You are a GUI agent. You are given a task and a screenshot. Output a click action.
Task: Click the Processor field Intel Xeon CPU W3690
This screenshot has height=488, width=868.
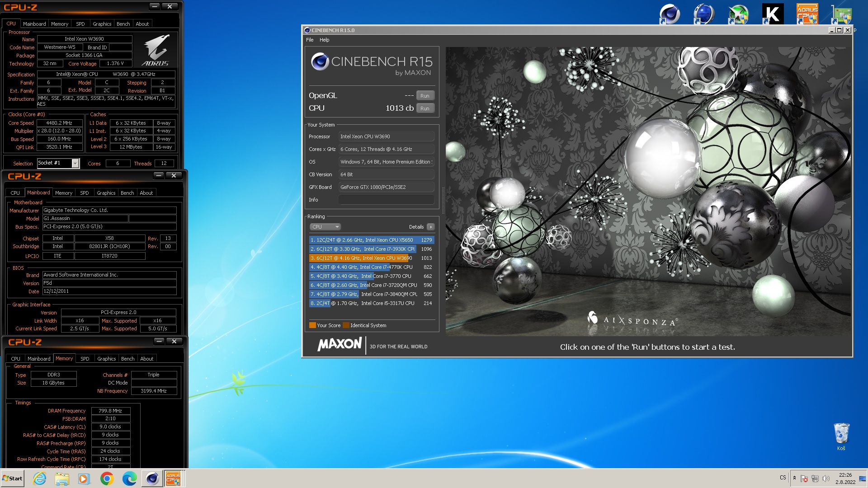pyautogui.click(x=387, y=136)
